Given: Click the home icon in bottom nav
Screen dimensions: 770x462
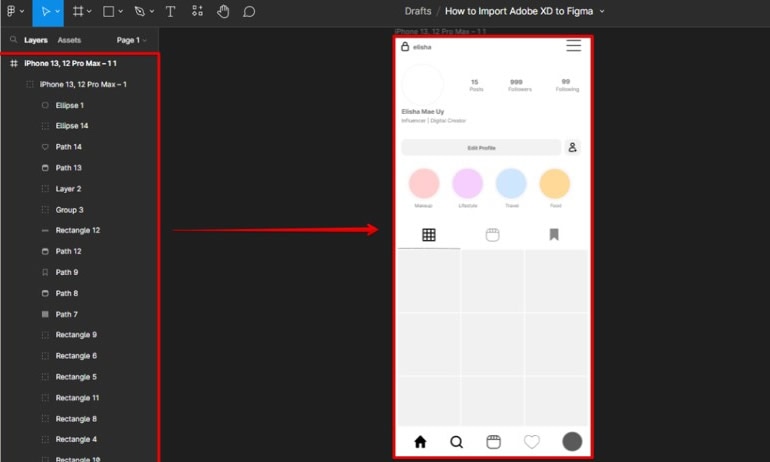Looking at the screenshot, I should (420, 442).
